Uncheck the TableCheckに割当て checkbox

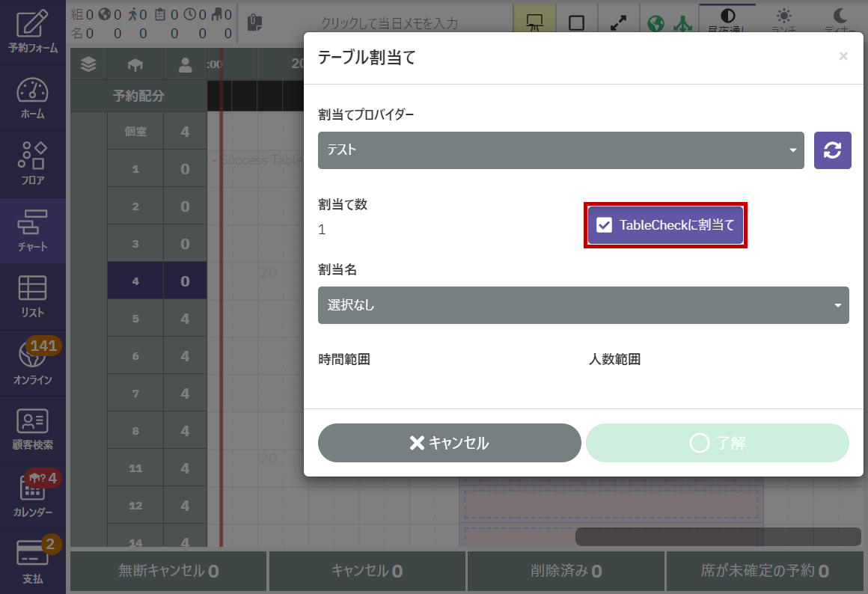pos(605,225)
